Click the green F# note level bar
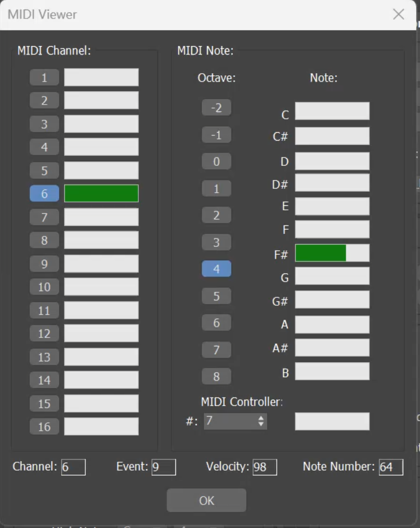This screenshot has height=528, width=420. [x=320, y=253]
